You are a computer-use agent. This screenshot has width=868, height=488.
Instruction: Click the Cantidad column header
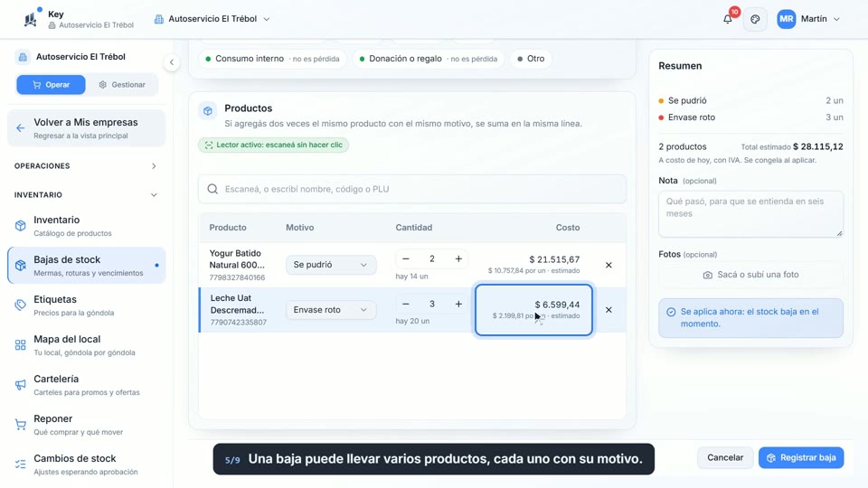pyautogui.click(x=413, y=228)
